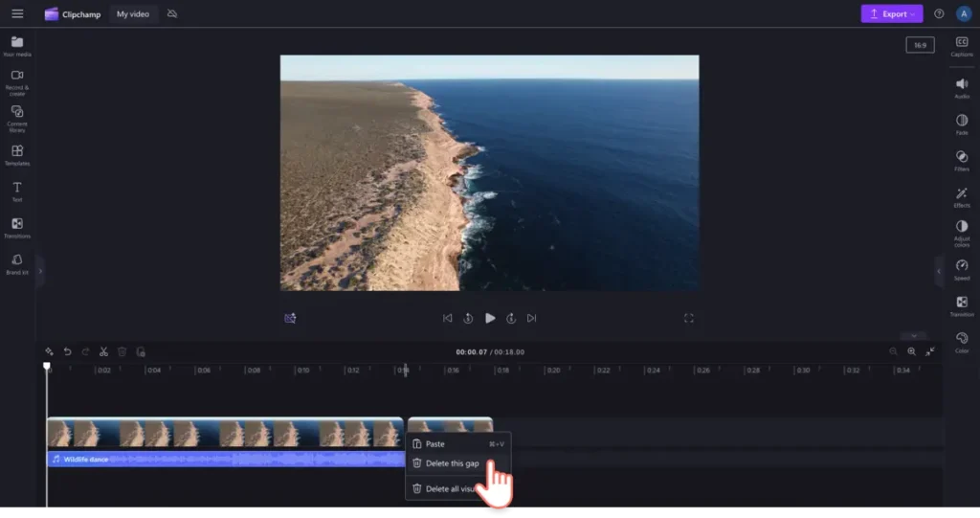Click the playhead at timeline start

tap(47, 366)
